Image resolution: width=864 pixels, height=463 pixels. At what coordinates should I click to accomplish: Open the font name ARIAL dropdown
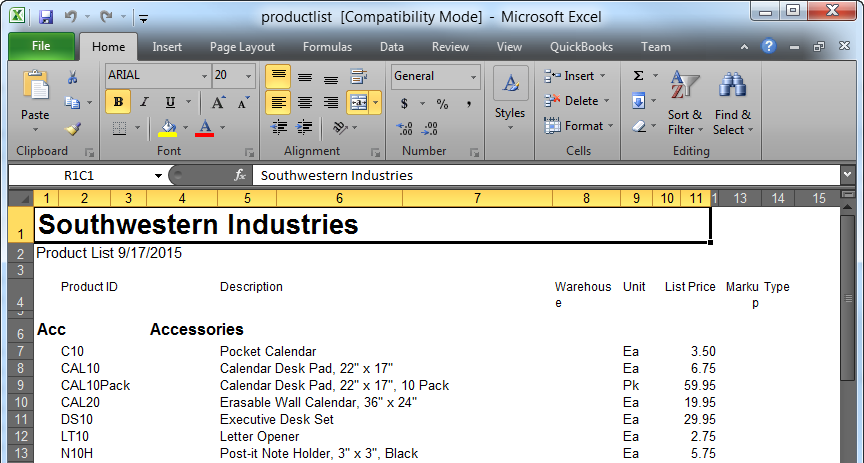204,76
